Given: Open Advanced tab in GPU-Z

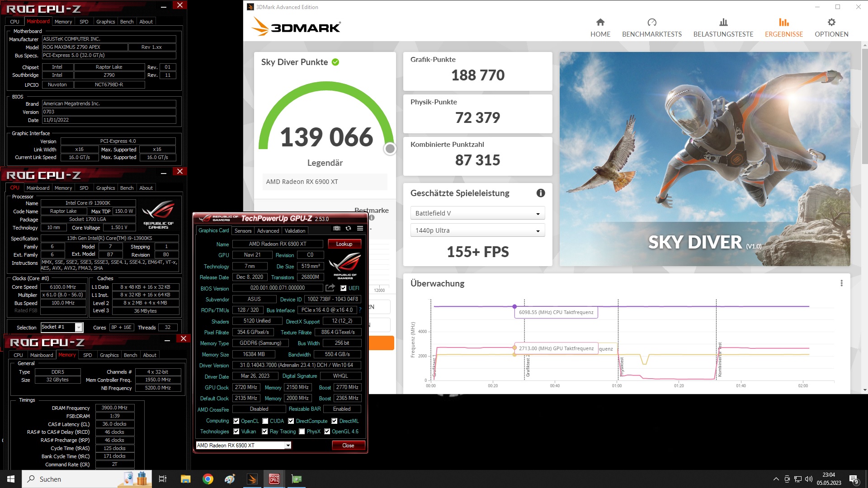Looking at the screenshot, I should (x=268, y=231).
